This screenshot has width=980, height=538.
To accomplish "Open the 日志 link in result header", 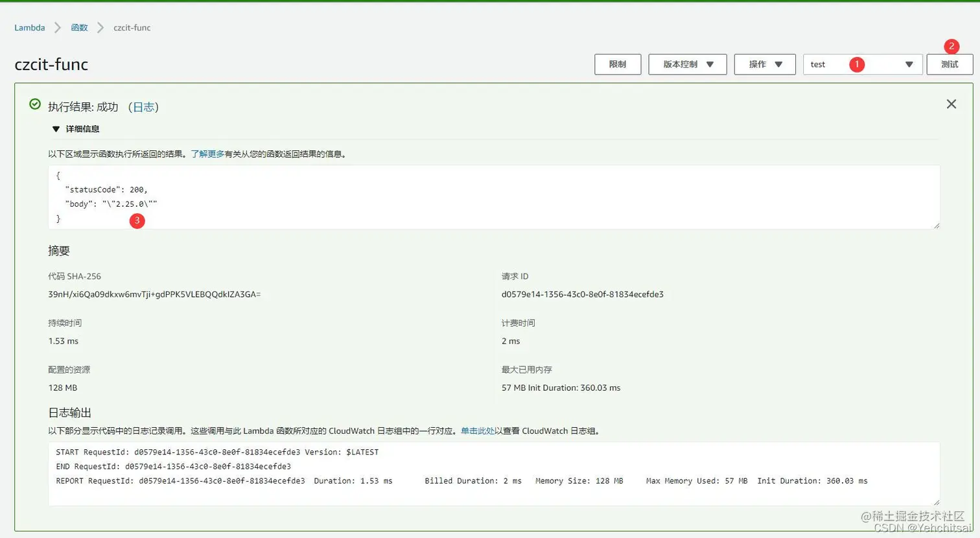I will pos(143,107).
